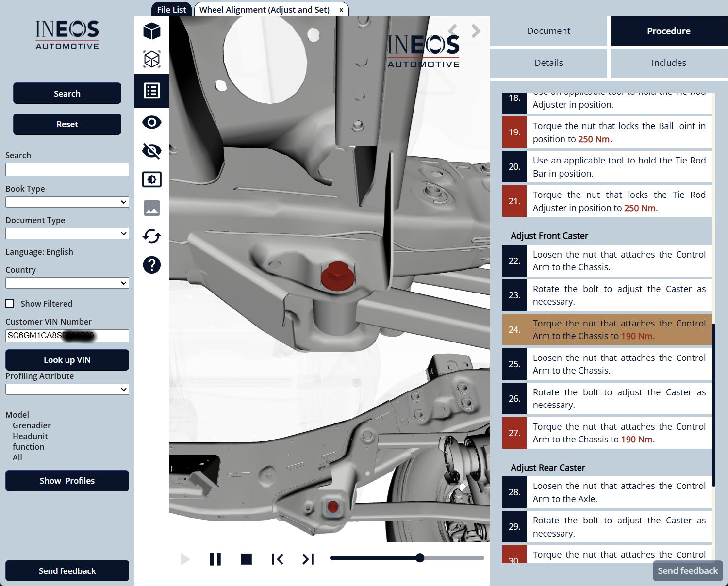The image size is (728, 586).
Task: Pause the animation playback
Action: coord(215,559)
